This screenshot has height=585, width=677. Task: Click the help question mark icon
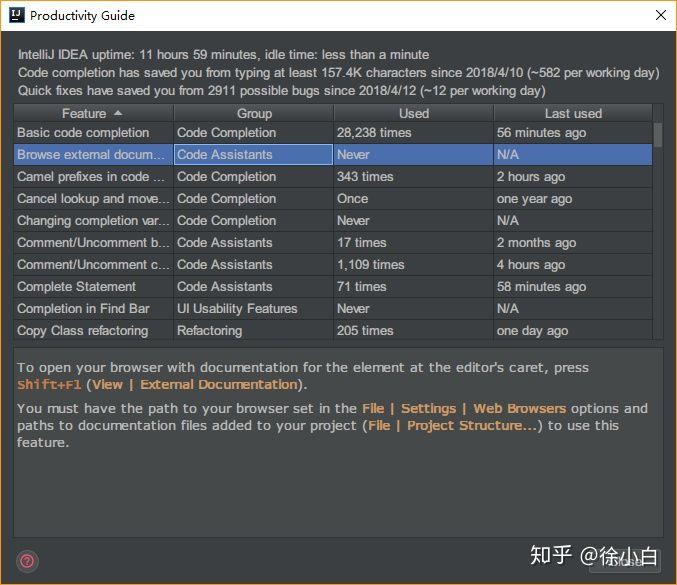27,561
